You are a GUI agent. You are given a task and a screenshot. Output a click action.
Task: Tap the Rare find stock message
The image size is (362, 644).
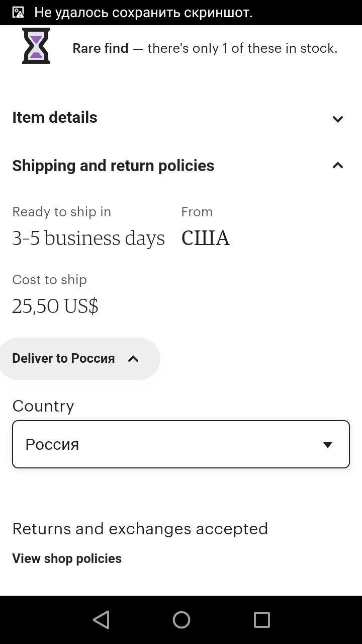point(205,48)
